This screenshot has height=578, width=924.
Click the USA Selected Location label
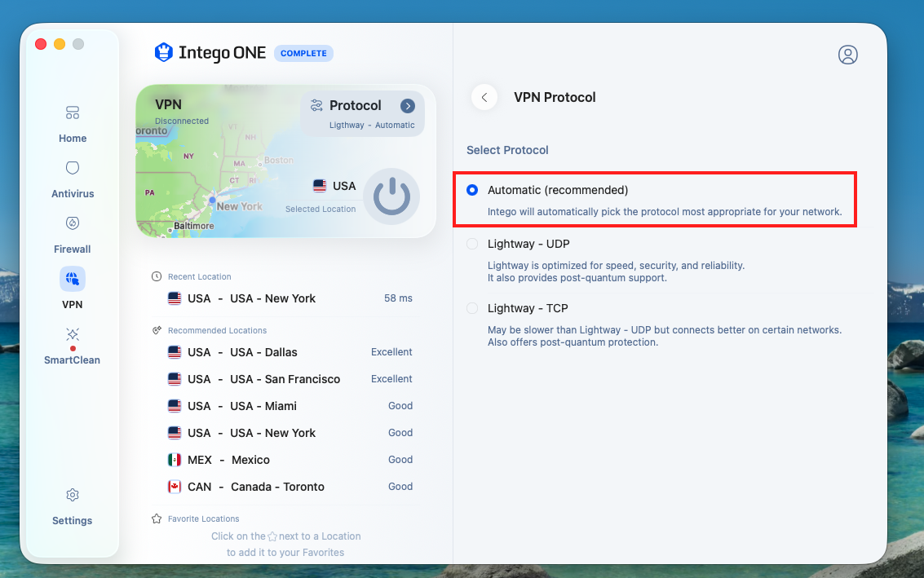(x=344, y=186)
